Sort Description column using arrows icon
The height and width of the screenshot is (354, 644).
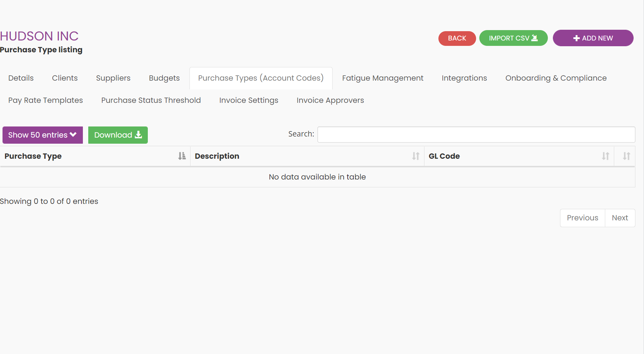[416, 156]
